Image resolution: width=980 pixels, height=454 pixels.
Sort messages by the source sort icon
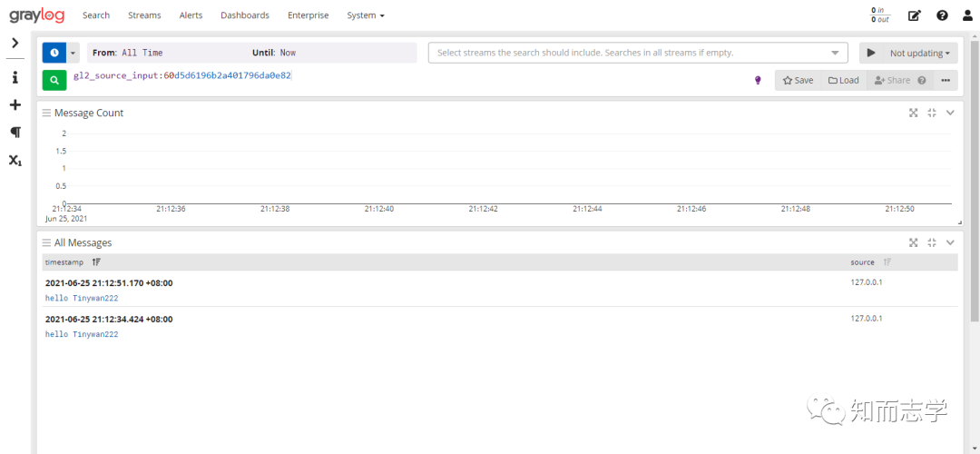(x=887, y=262)
